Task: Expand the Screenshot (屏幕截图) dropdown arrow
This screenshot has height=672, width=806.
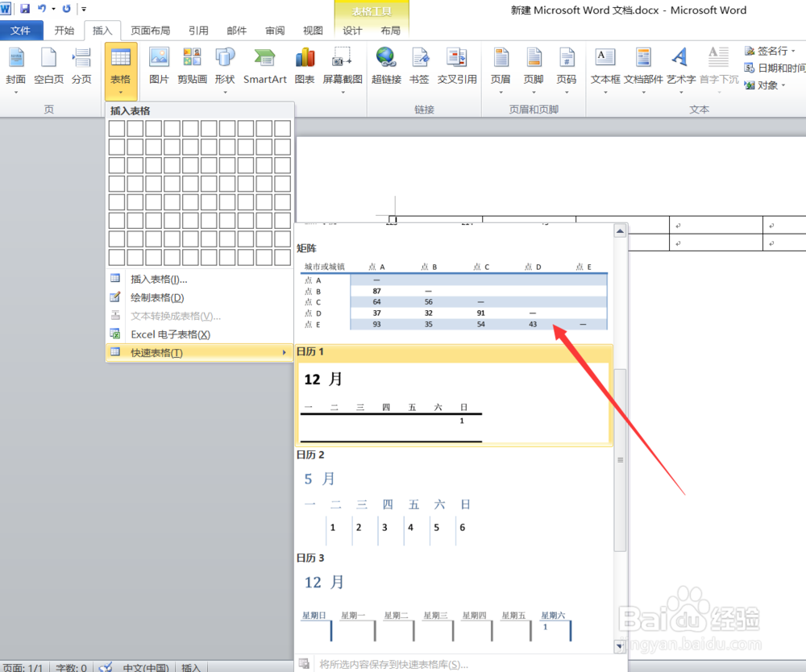Action: tap(343, 93)
